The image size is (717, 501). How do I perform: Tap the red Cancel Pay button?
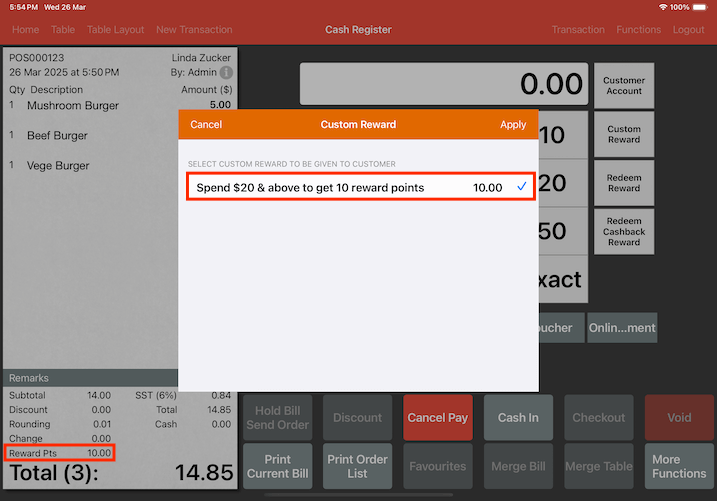438,418
